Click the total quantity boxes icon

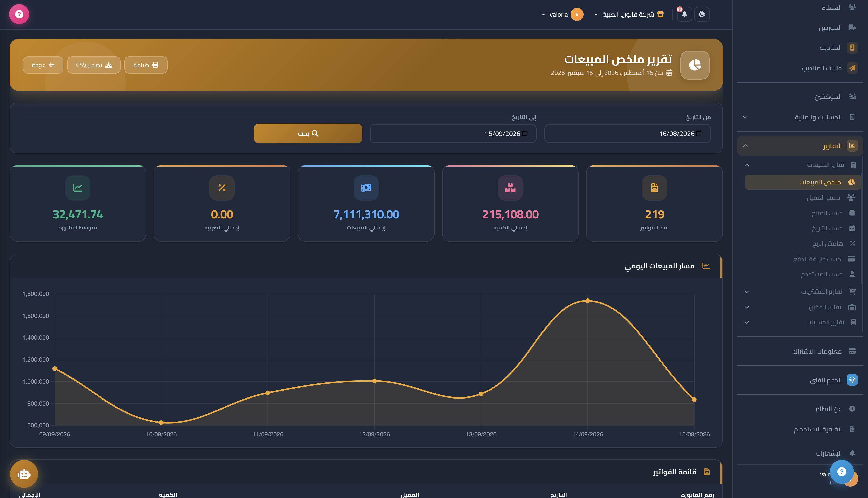tap(510, 188)
